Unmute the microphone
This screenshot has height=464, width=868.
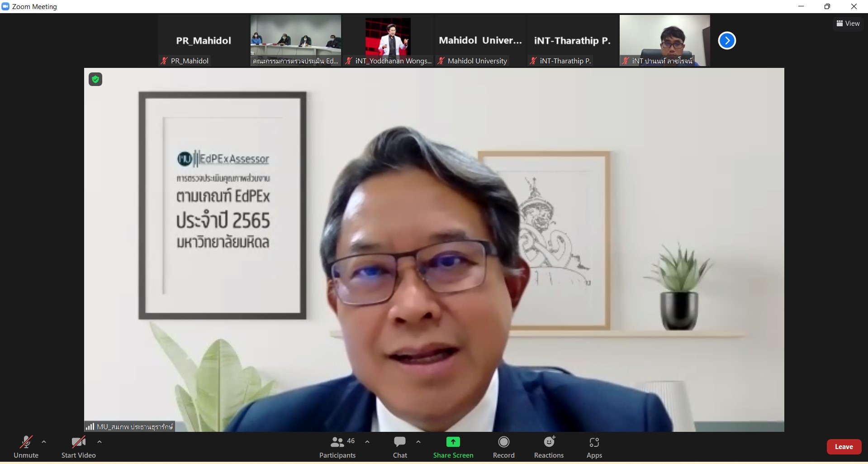point(26,446)
